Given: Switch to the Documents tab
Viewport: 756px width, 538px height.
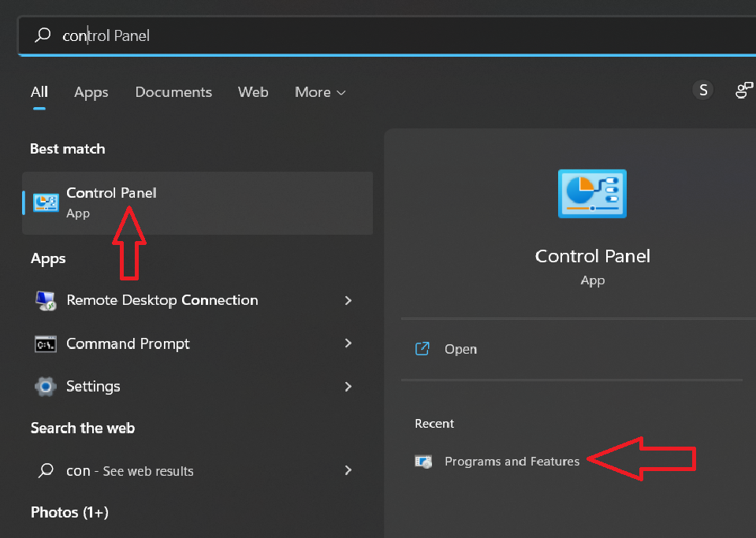Looking at the screenshot, I should coord(173,92).
